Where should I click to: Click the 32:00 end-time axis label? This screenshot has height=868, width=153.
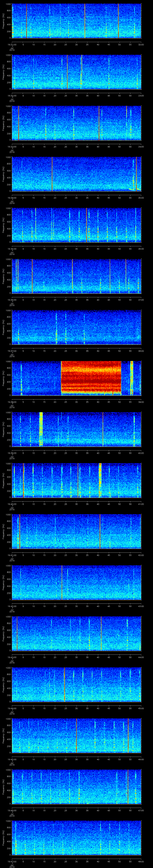(141, 44)
